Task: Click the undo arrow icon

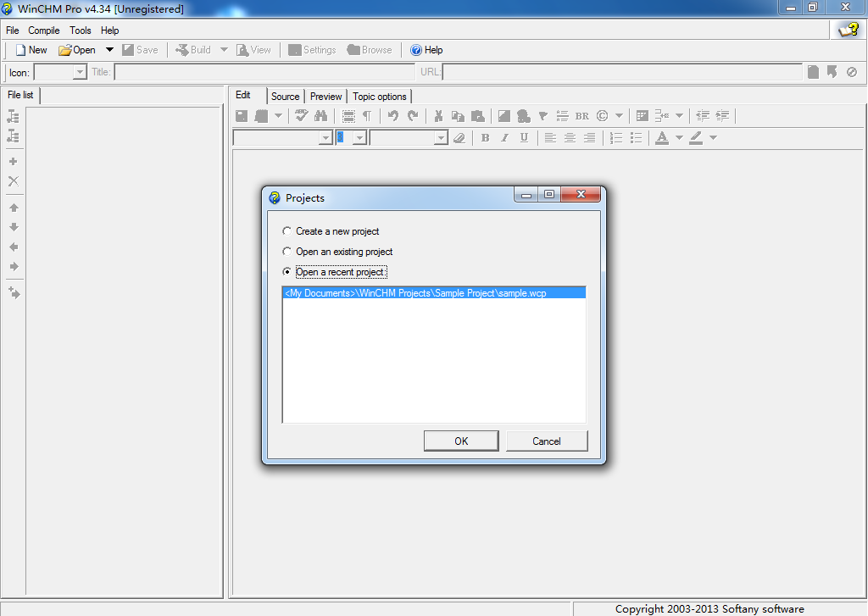Action: coord(393,116)
